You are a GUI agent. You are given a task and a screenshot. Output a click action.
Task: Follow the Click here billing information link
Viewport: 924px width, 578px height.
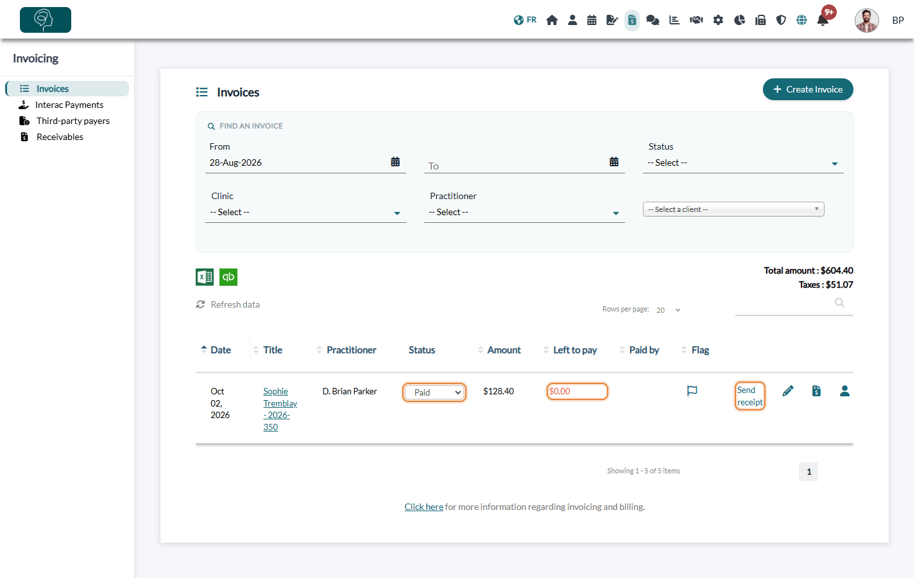coord(424,507)
